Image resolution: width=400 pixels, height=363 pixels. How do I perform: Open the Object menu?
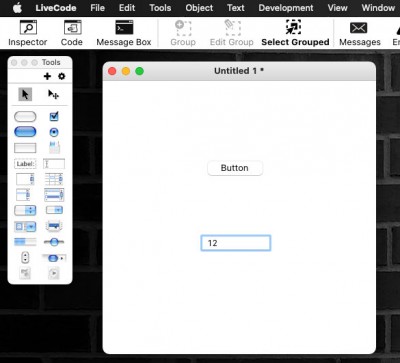coord(199,8)
